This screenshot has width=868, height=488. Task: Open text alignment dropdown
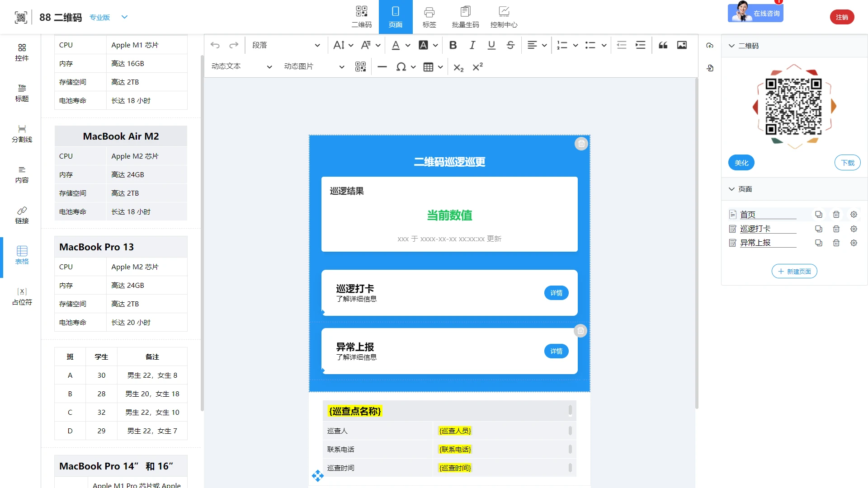pos(537,45)
